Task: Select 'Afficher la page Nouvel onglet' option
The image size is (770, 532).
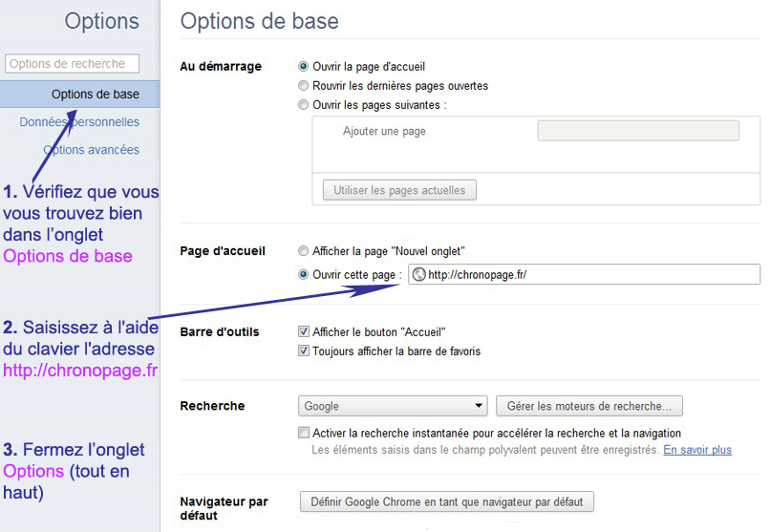Action: pyautogui.click(x=304, y=251)
